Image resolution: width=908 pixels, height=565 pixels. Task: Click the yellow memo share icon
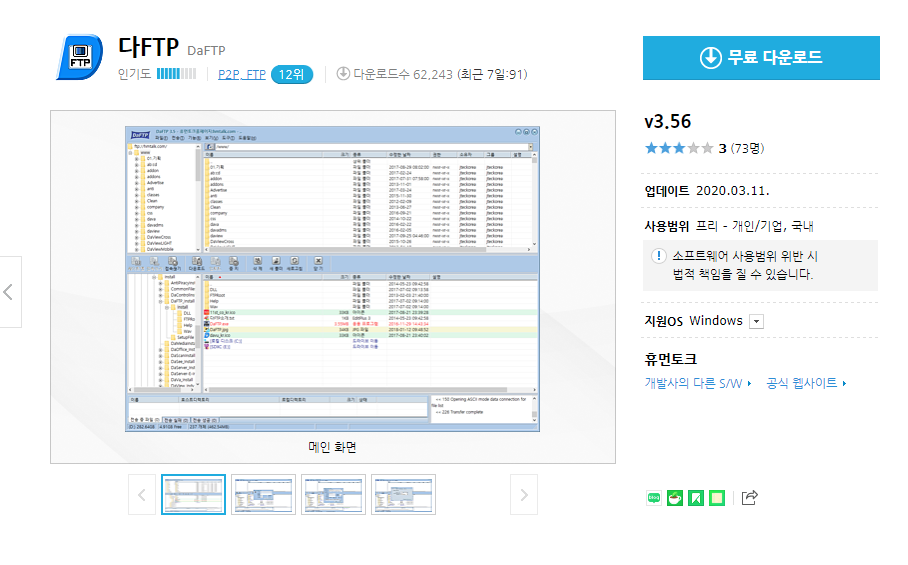[x=717, y=498]
